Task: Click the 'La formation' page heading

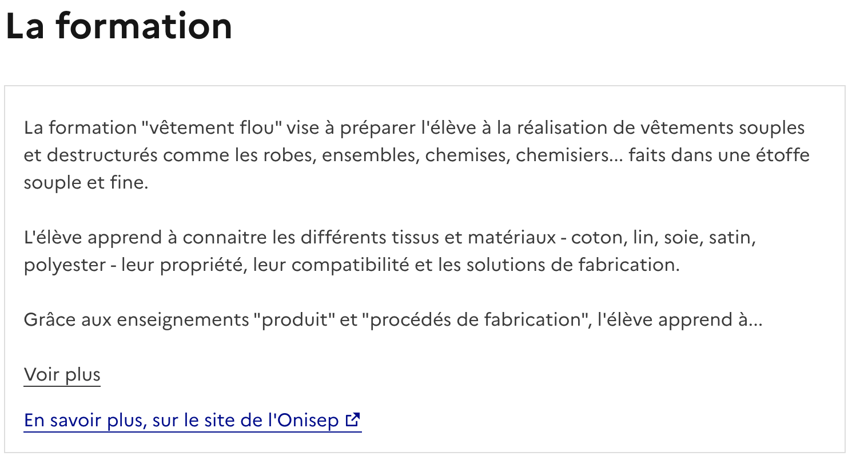Action: point(118,26)
